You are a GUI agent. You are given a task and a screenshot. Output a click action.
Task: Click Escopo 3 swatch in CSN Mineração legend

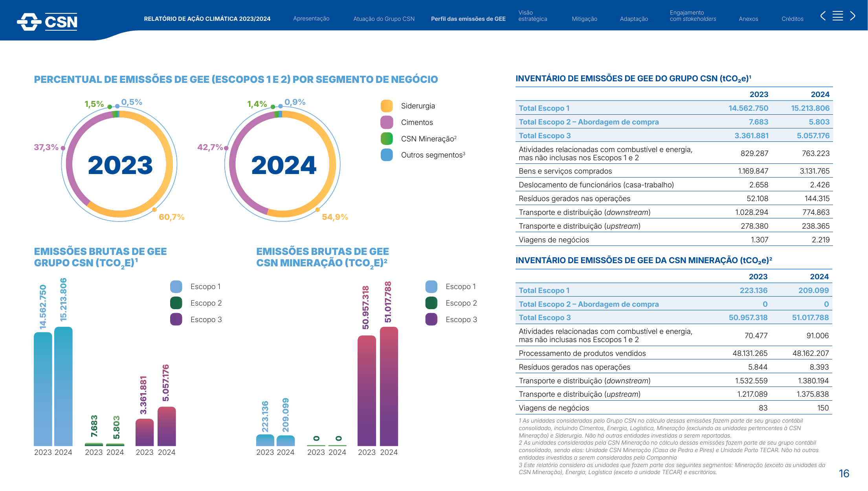[x=431, y=319]
